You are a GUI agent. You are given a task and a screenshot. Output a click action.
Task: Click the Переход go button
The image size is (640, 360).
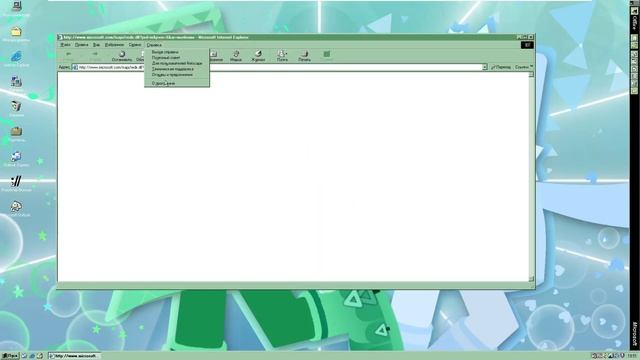501,67
